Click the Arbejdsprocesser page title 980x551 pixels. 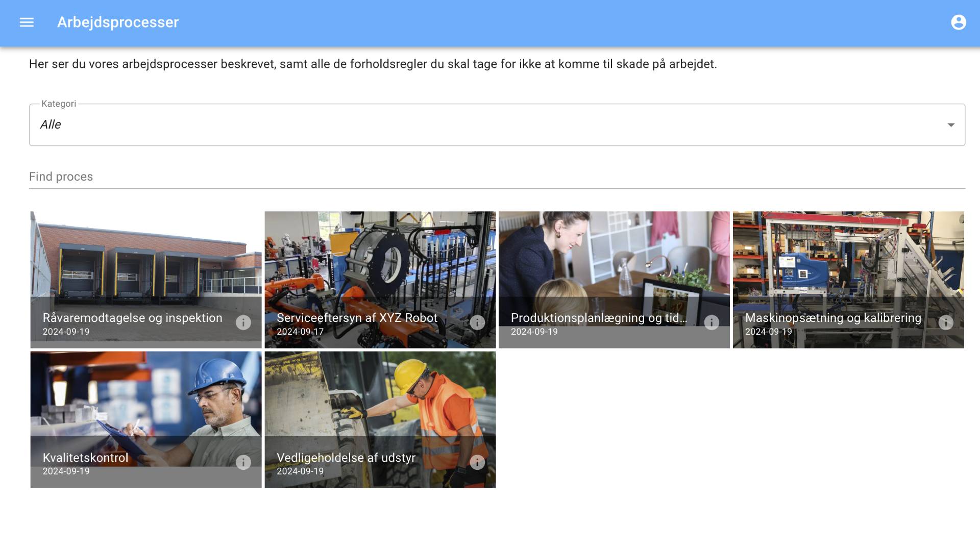coord(118,22)
